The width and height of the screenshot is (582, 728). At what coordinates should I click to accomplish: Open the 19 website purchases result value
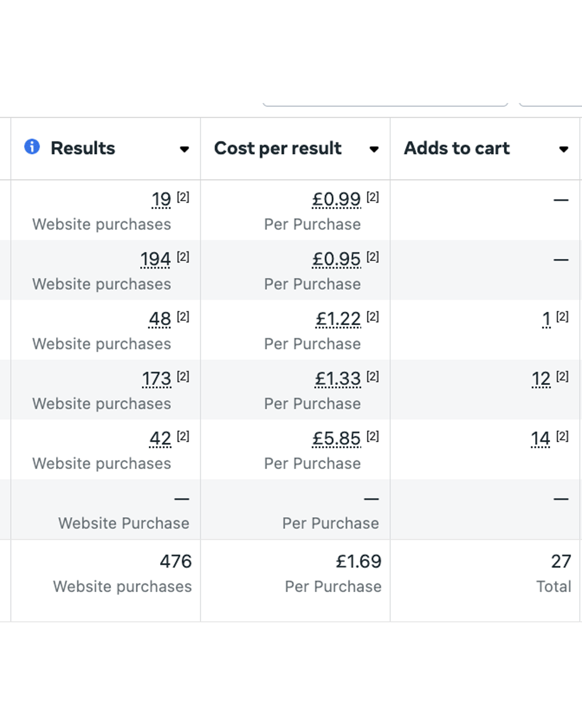pyautogui.click(x=161, y=200)
